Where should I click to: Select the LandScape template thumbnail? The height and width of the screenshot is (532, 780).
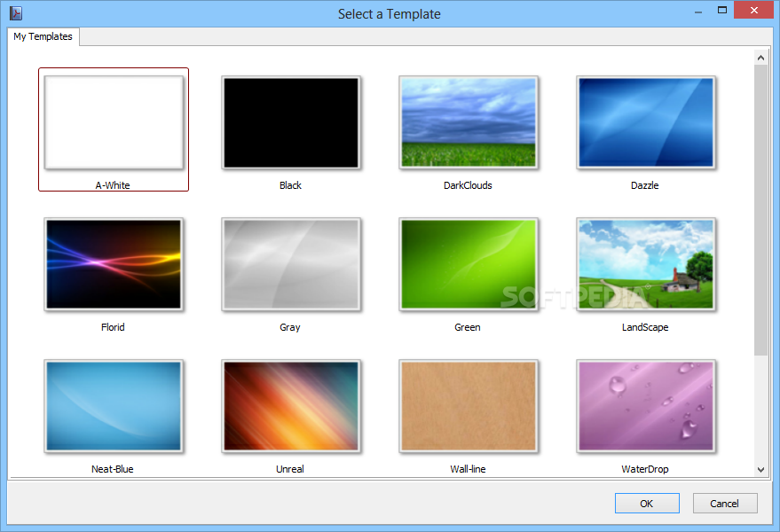click(646, 264)
